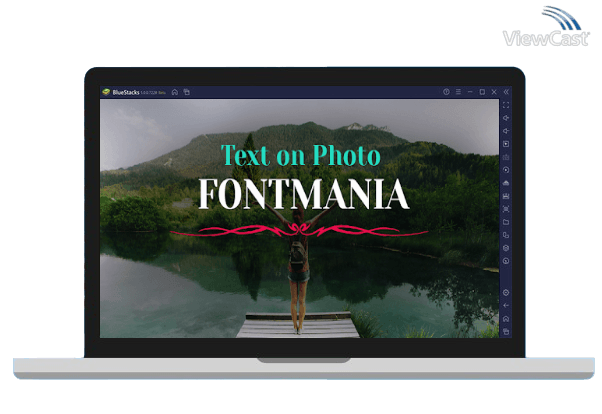
Task: Click the sidebar icon below the hexagon
Action: pyautogui.click(x=506, y=261)
